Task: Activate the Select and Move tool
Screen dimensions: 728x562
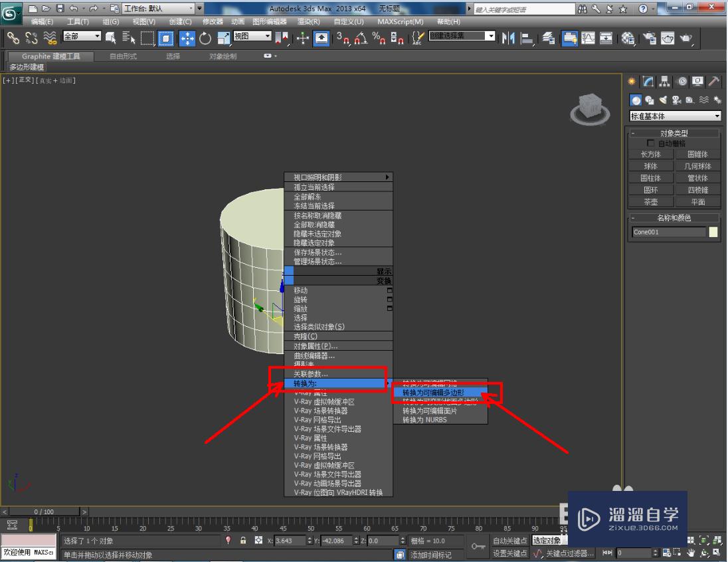Action: pyautogui.click(x=187, y=38)
